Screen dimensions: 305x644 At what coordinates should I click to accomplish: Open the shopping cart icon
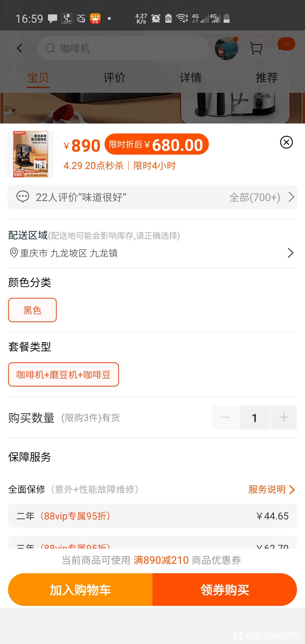coord(256,48)
